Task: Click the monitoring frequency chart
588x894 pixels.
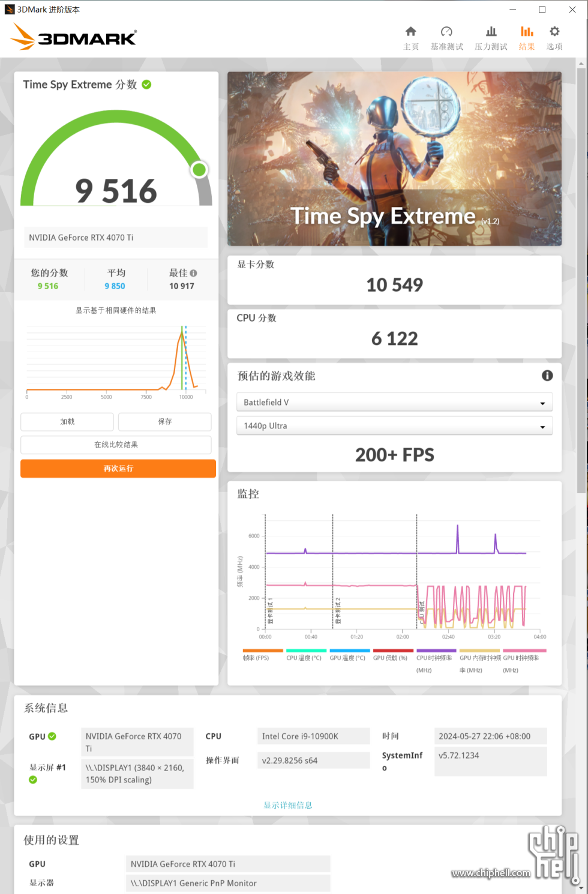Action: pos(394,576)
